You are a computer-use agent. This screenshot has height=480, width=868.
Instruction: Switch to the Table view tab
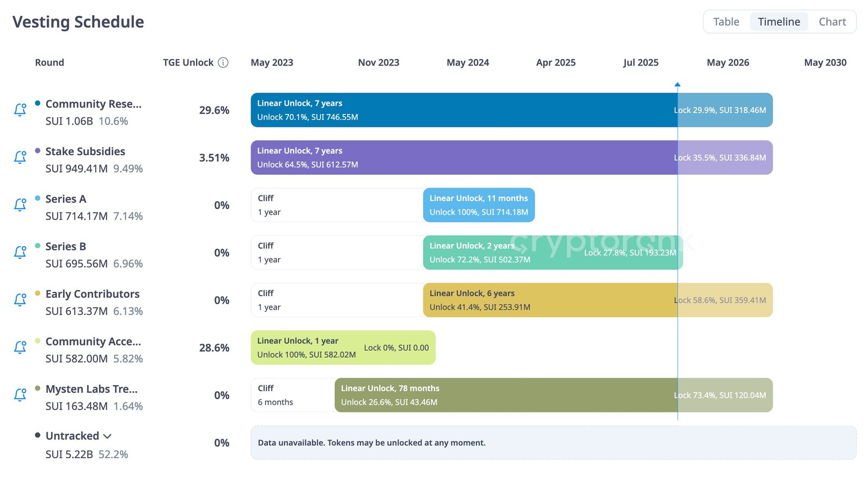tap(725, 22)
